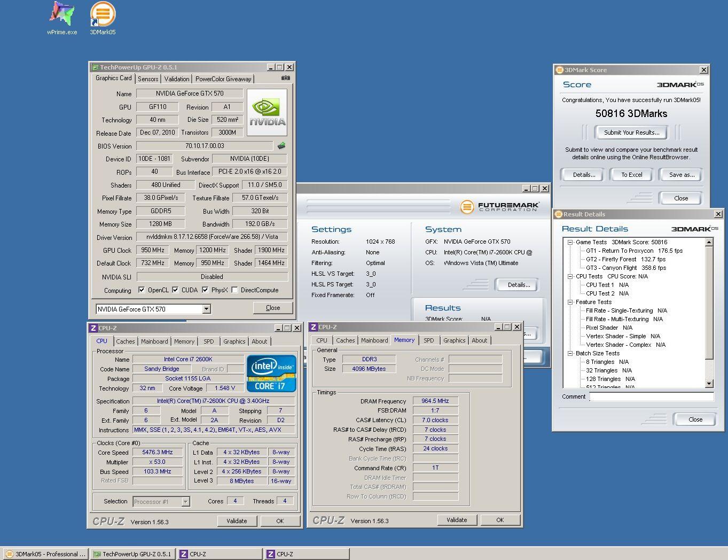The height and width of the screenshot is (560, 728).
Task: Click OK in the right CPU-Z window
Action: coord(500,520)
